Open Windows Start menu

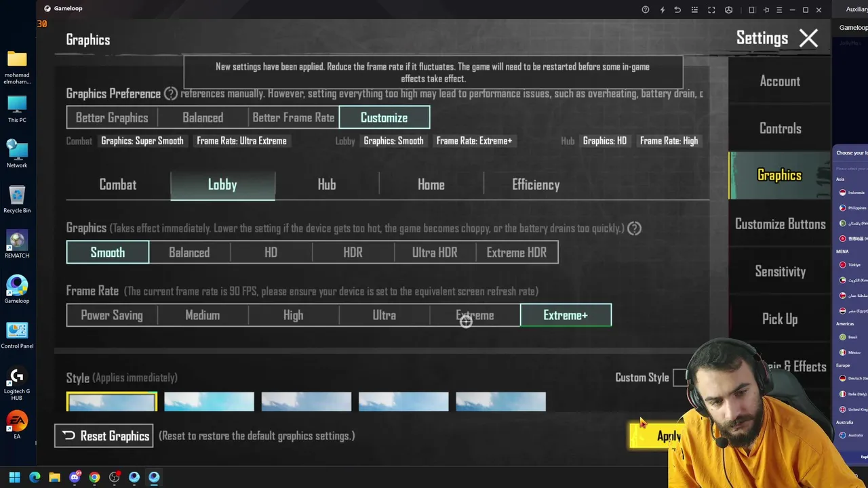15,477
